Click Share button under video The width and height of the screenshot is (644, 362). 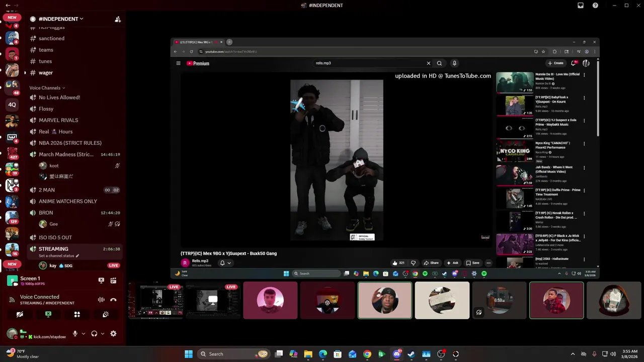[x=431, y=263]
